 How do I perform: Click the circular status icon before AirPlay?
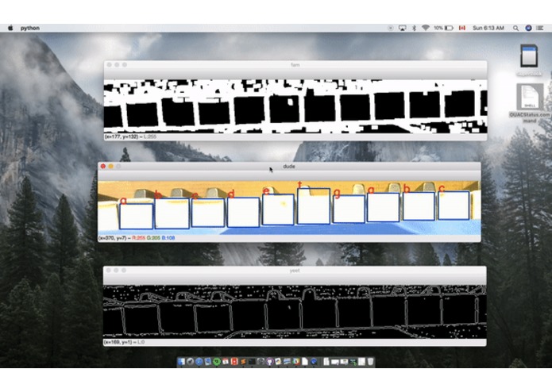pyautogui.click(x=391, y=28)
